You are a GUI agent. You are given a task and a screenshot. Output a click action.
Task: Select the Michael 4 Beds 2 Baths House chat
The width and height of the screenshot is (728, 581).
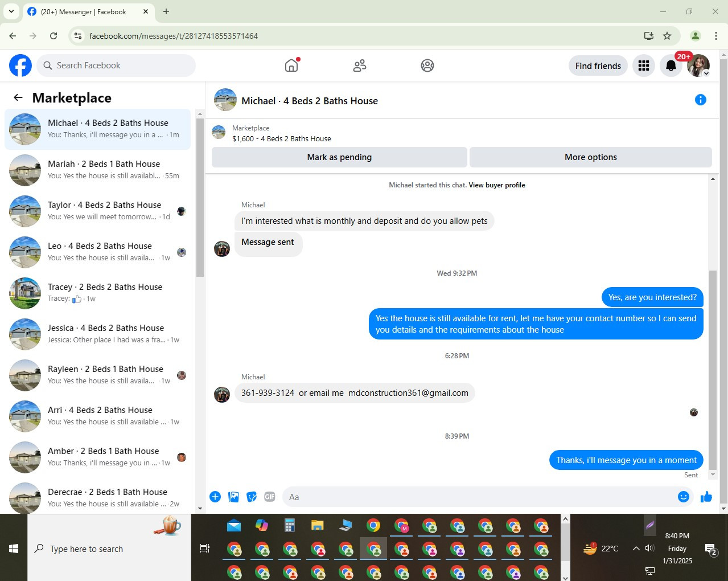98,129
